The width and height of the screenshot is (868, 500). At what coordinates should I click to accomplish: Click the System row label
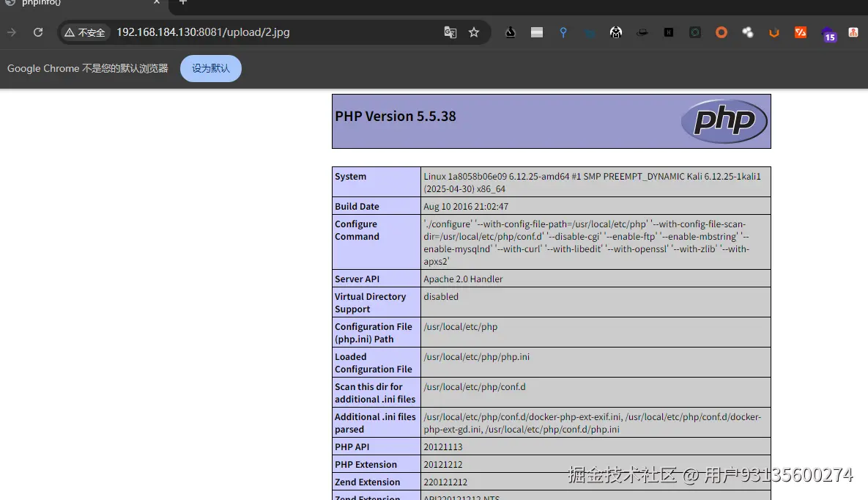350,176
